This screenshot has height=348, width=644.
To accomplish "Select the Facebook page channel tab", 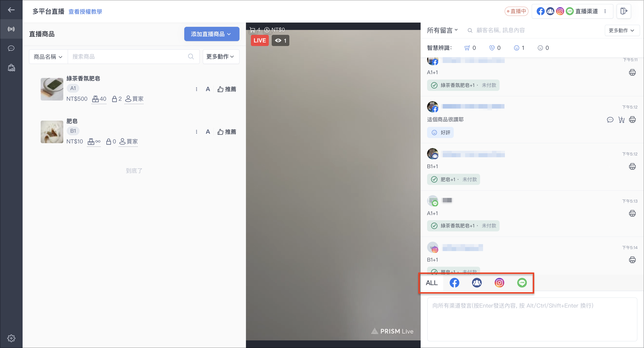I will click(454, 283).
